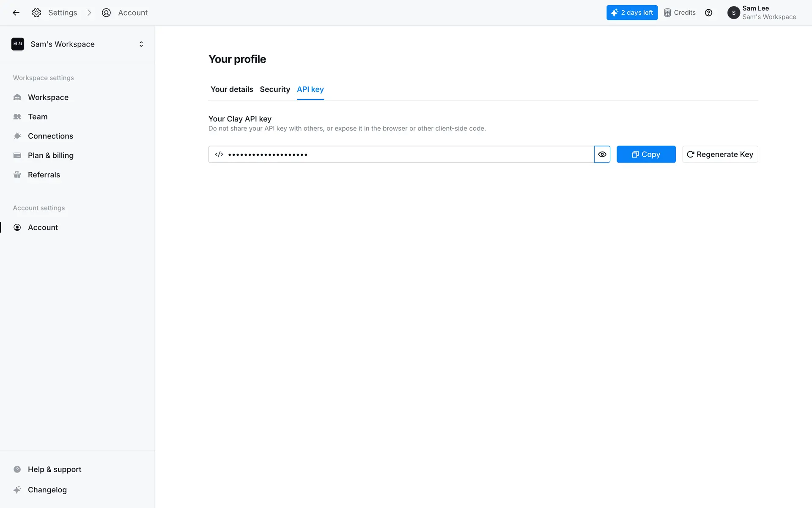Switch to the Security tab

[x=275, y=89]
